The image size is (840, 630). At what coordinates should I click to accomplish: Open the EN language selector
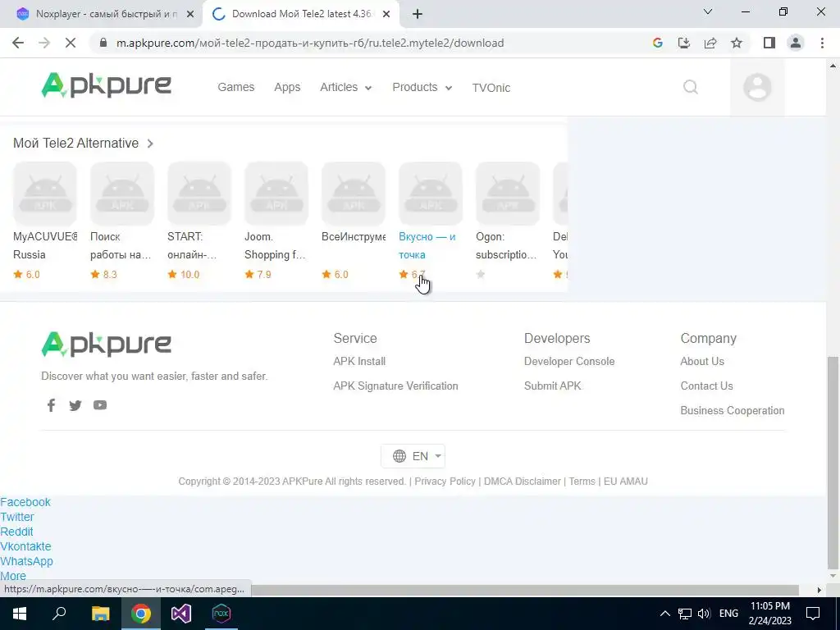[413, 456]
